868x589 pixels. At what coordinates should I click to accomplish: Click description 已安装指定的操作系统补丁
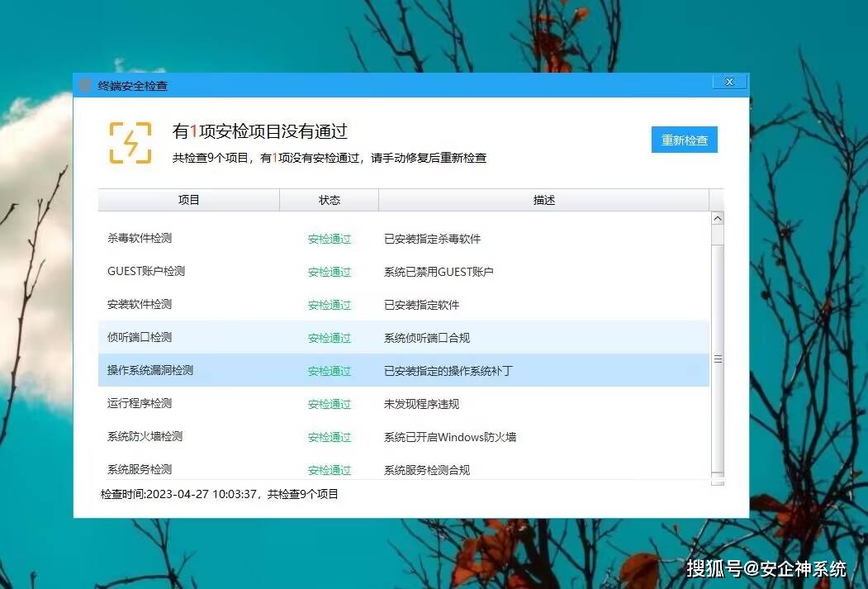pyautogui.click(x=448, y=371)
